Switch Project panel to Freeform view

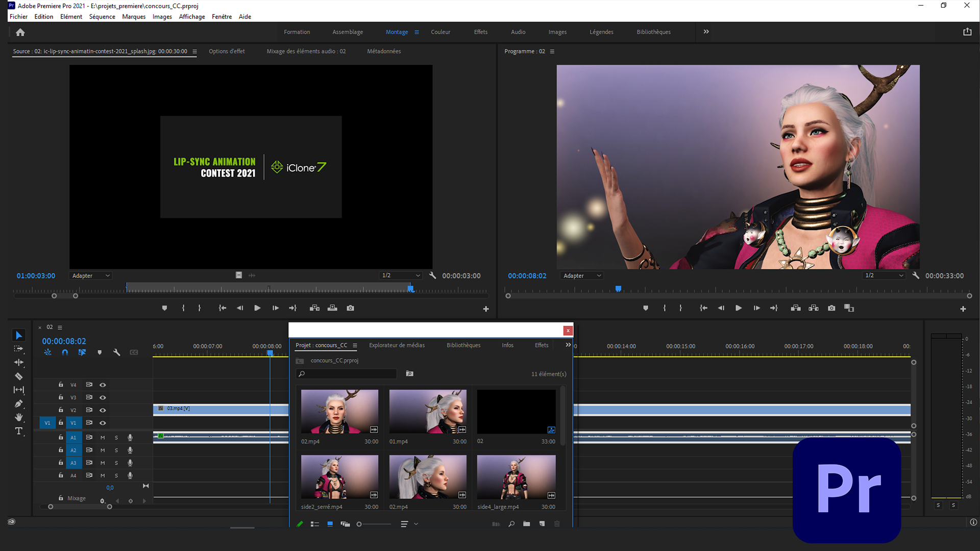click(x=346, y=524)
